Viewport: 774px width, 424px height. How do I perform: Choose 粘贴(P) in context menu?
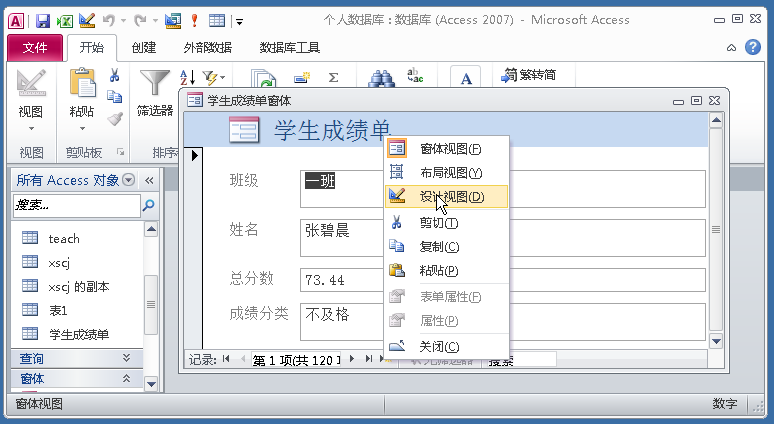pos(446,270)
